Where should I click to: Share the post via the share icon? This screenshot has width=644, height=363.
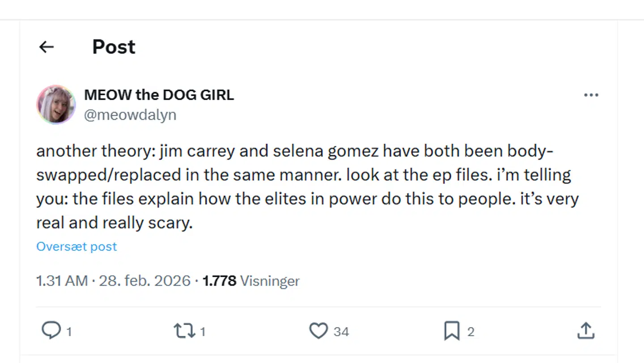[585, 331]
